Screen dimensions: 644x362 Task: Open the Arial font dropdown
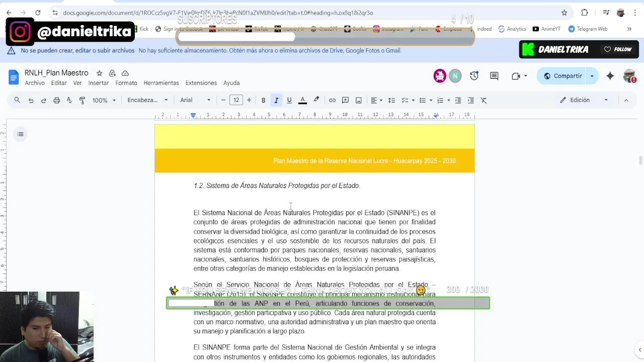point(196,100)
